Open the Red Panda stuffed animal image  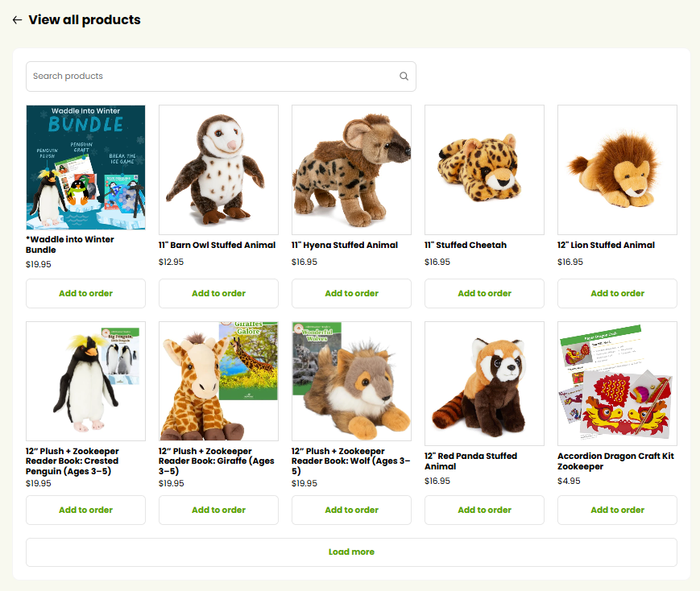pyautogui.click(x=484, y=382)
